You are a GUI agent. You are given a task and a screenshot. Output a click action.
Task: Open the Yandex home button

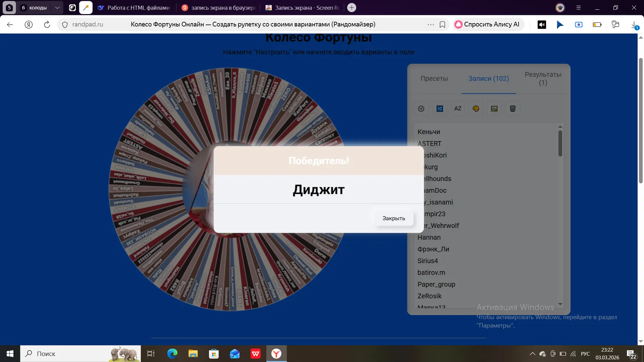pos(29,25)
